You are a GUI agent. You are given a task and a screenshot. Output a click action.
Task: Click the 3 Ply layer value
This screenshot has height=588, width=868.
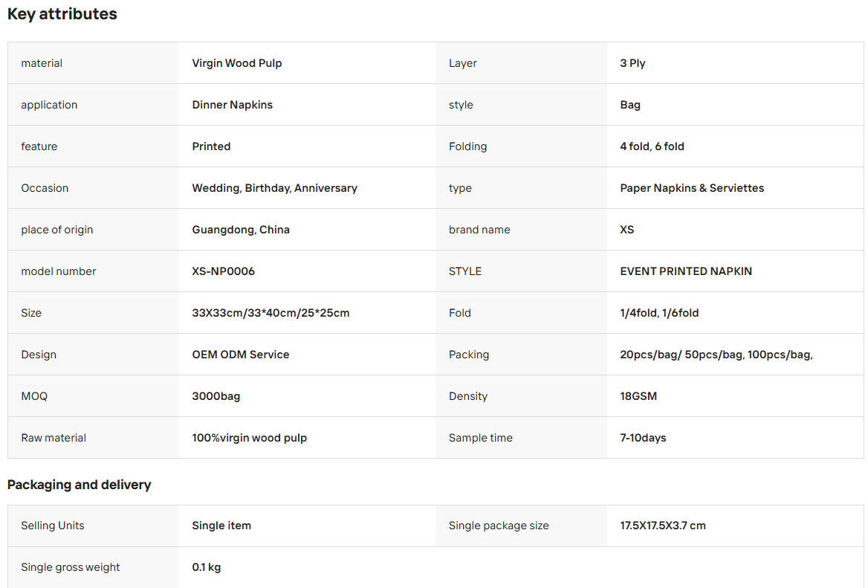632,63
